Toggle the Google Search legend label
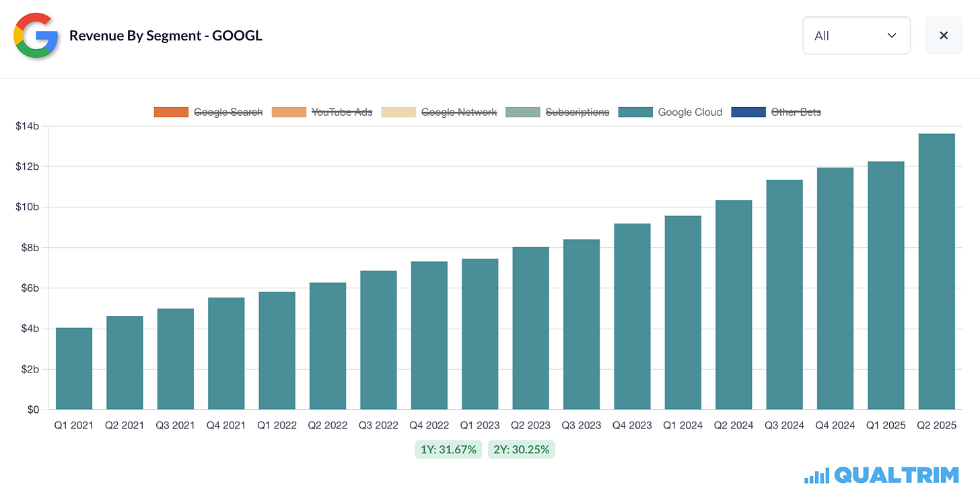Viewport: 980px width, 491px height. click(x=228, y=112)
